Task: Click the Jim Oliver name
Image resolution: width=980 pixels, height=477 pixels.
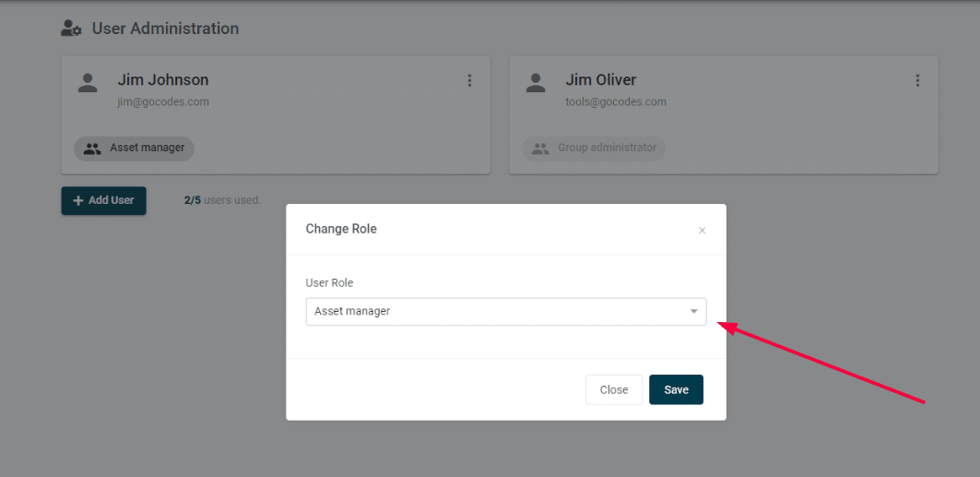Action: [x=601, y=80]
